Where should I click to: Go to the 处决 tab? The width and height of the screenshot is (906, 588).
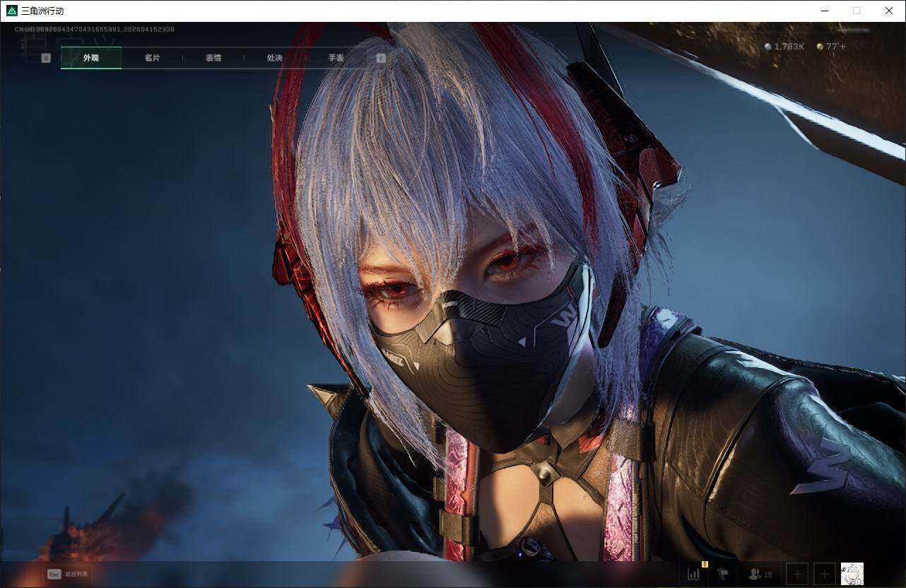tap(275, 58)
